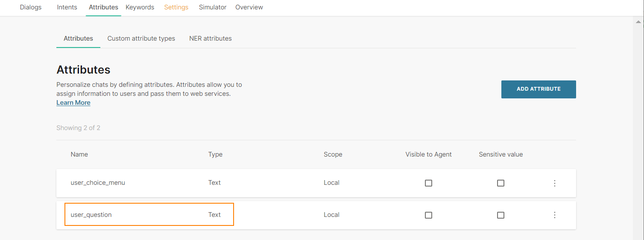Toggle Visible to Agent for user_choice_menu
644x240 pixels.
[x=428, y=183]
